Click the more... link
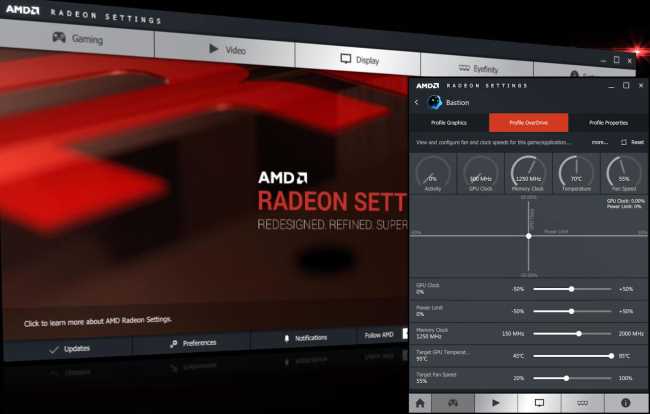 coord(599,142)
